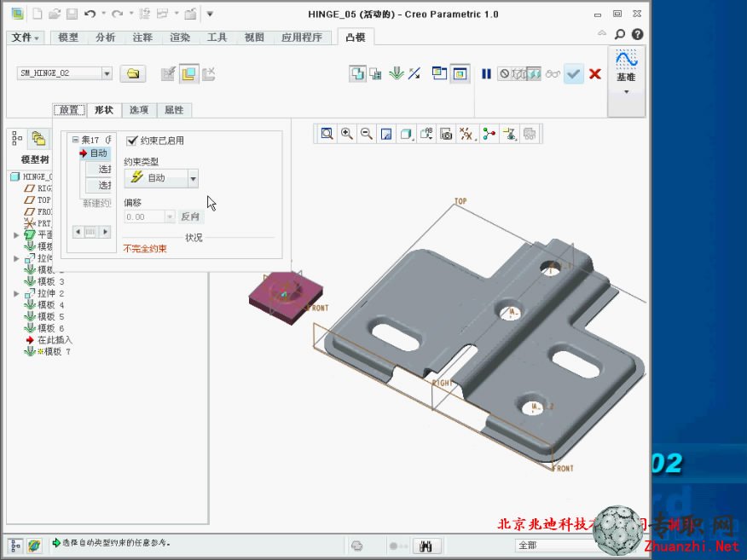The image size is (747, 560).
Task: Expand the 拉伸 2 feature node
Action: (16, 293)
